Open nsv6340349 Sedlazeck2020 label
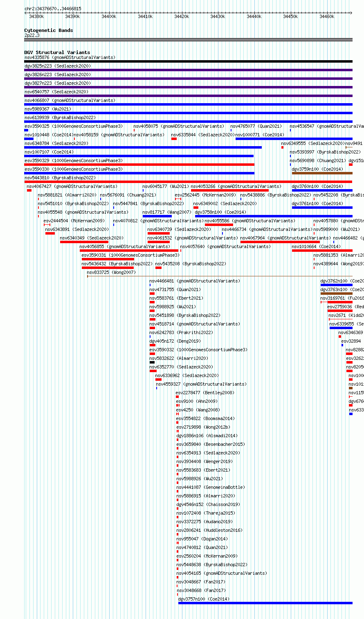Image resolution: width=364 pixels, height=619 pixels. (92, 238)
